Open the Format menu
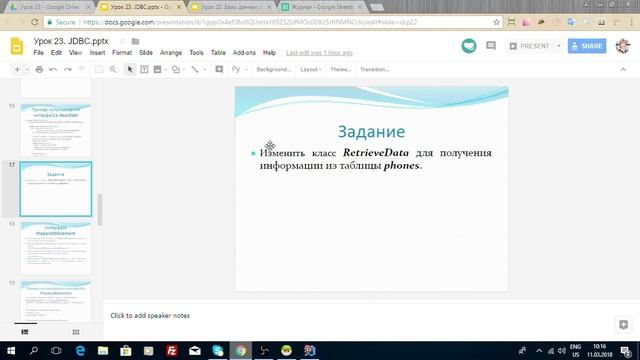The width and height of the screenshot is (640, 360). (x=122, y=53)
